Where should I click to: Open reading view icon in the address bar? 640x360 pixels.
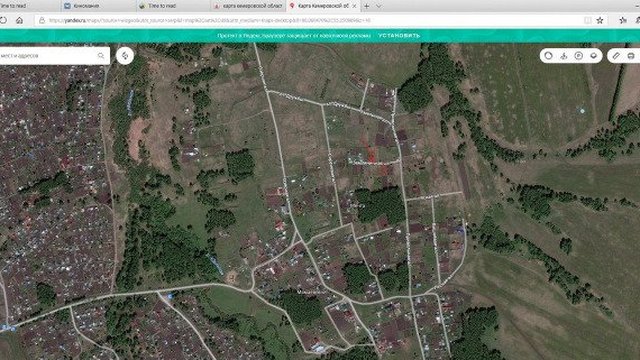[x=587, y=20]
